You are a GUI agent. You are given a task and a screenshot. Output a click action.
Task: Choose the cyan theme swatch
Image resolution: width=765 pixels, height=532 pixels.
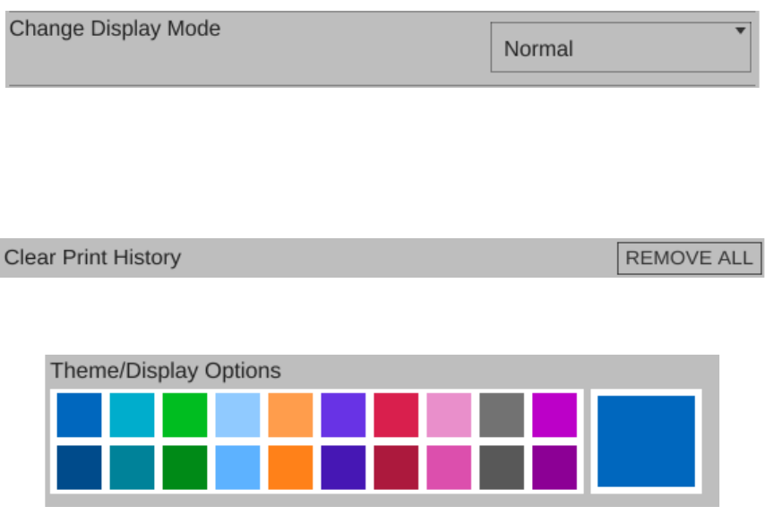[132, 415]
